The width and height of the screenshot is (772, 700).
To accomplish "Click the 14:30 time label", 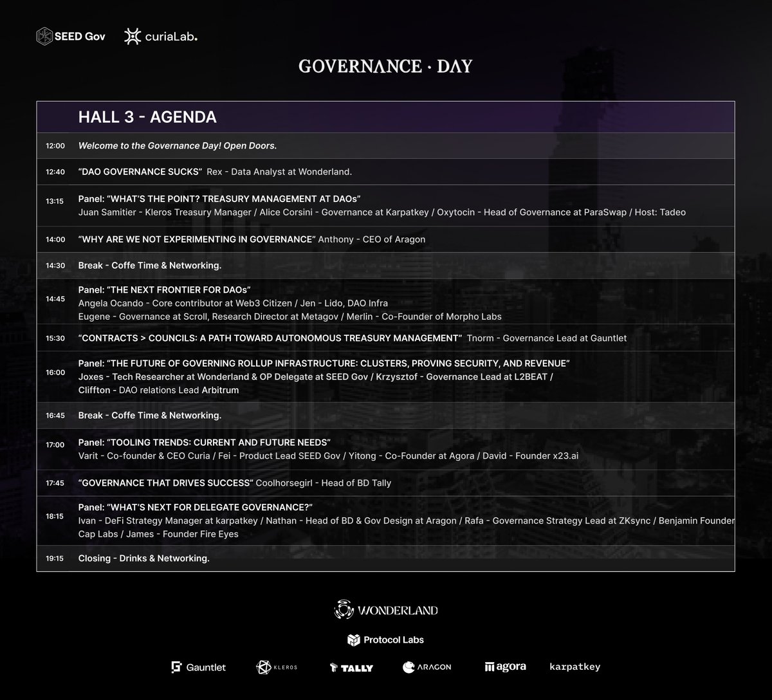I will [55, 266].
